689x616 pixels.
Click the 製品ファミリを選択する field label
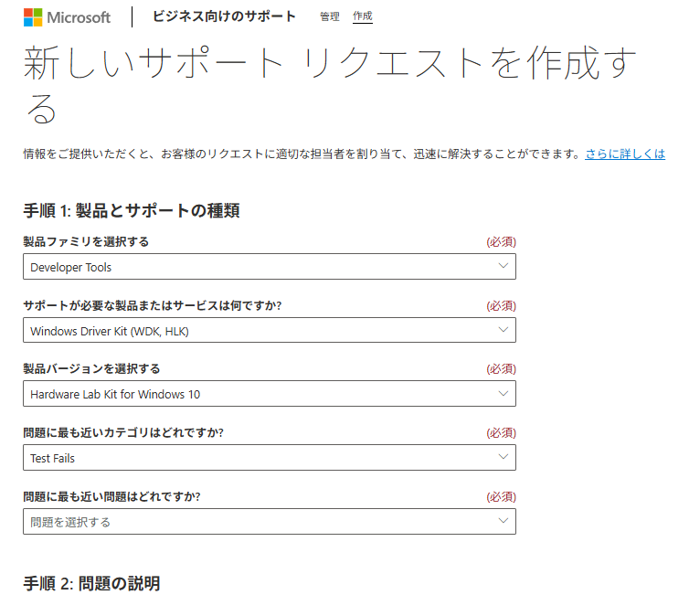86,241
